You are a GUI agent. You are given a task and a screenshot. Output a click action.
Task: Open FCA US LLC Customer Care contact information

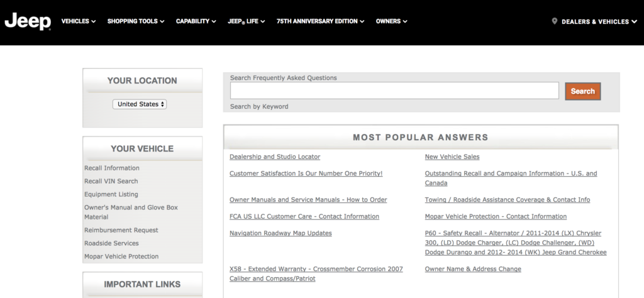304,216
